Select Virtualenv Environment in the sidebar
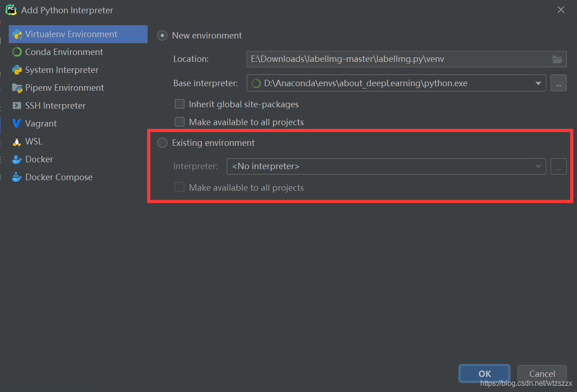Viewport: 577px width, 392px height. click(78, 34)
